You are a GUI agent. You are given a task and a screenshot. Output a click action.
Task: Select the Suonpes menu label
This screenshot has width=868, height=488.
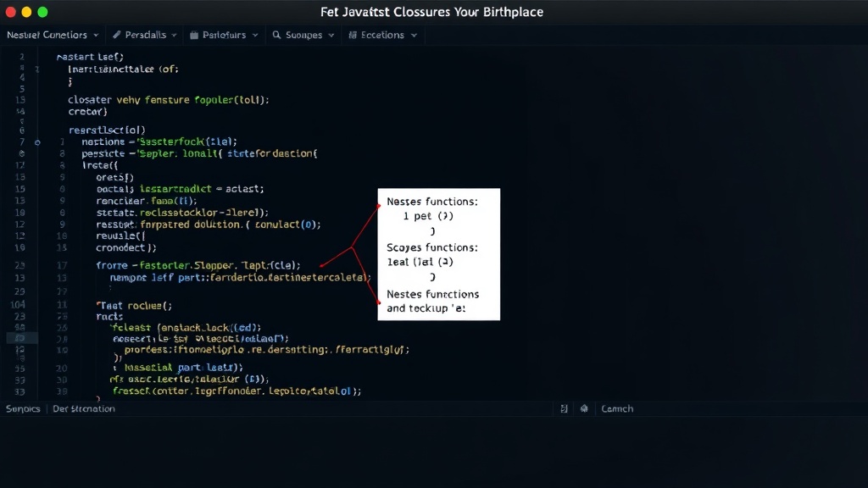tap(304, 35)
